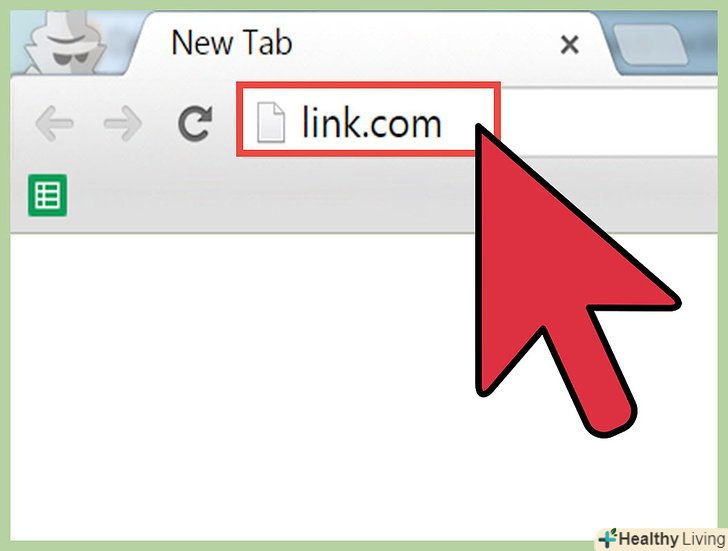728x551 pixels.
Task: Click the Healthy Living plus-leaf logo
Action: [x=607, y=538]
